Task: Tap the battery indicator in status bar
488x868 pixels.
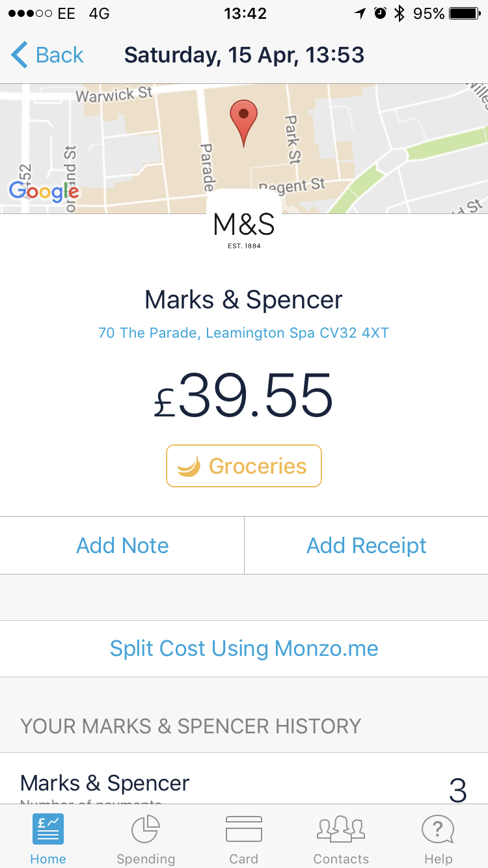Action: (x=464, y=14)
